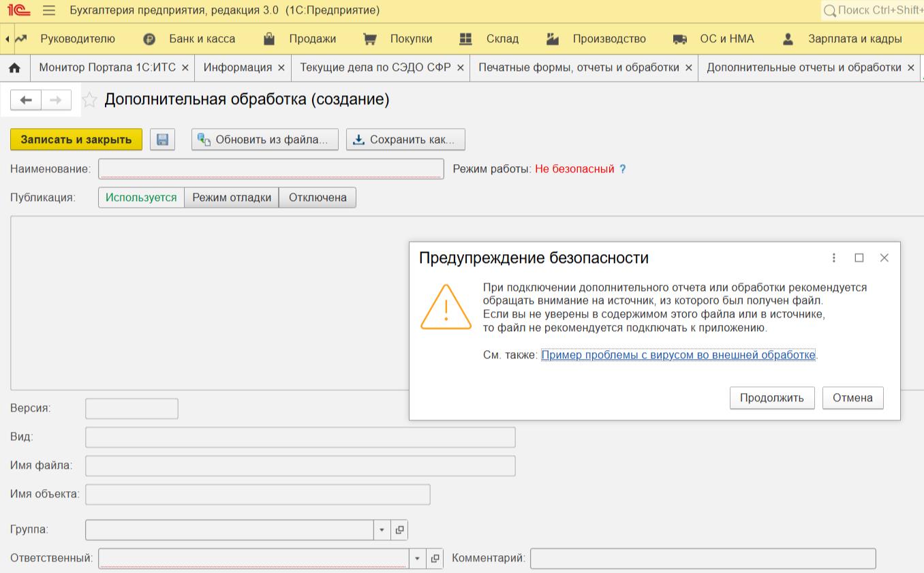The height and width of the screenshot is (573, 924).
Task: Click Продолжить in the security warning
Action: coord(772,398)
